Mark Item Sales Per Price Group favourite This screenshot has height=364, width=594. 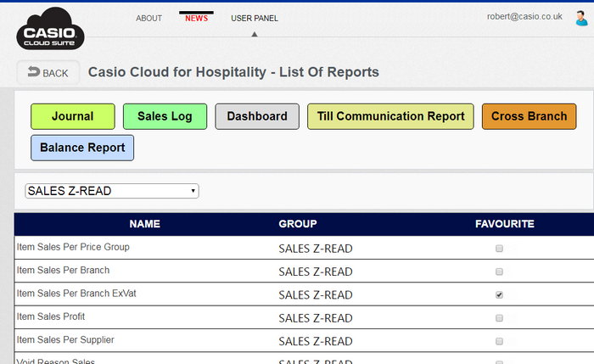499,249
